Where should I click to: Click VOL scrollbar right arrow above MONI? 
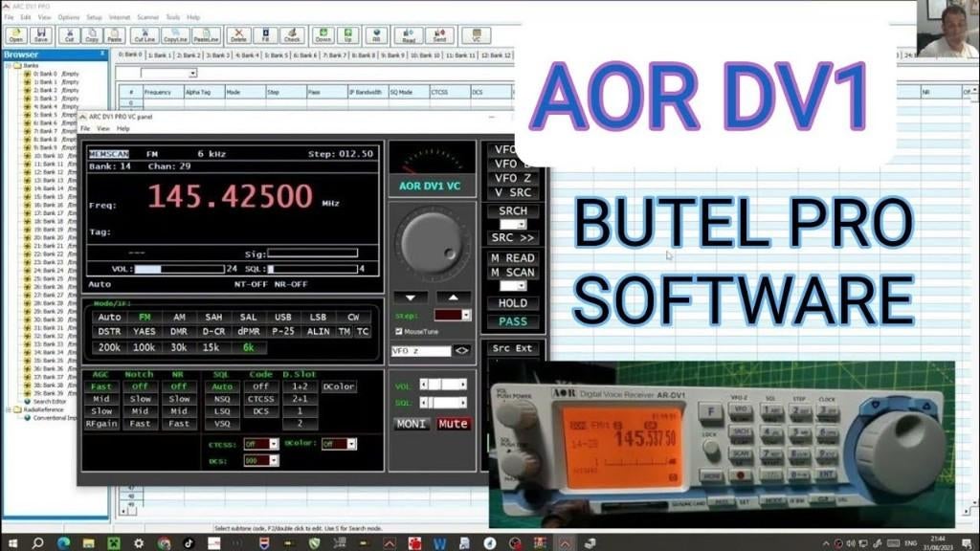point(462,385)
